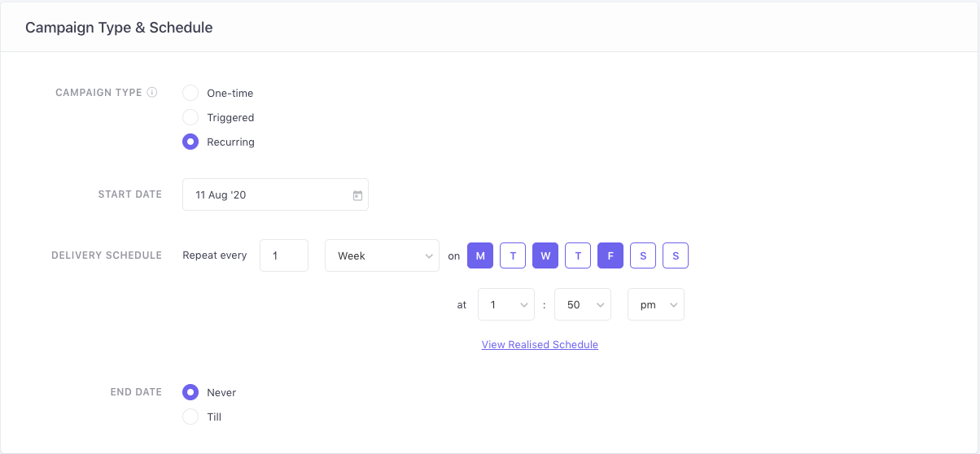Toggle Monday in the delivery schedule
The width and height of the screenshot is (980, 454).
tap(480, 255)
